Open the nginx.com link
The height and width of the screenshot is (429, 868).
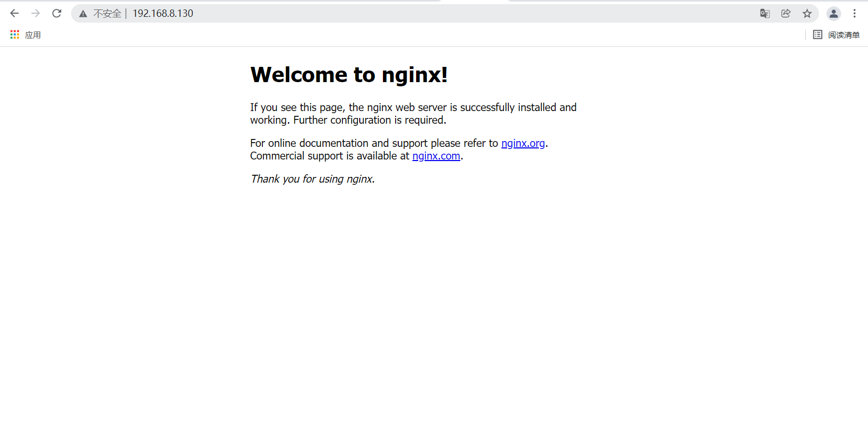pyautogui.click(x=436, y=156)
